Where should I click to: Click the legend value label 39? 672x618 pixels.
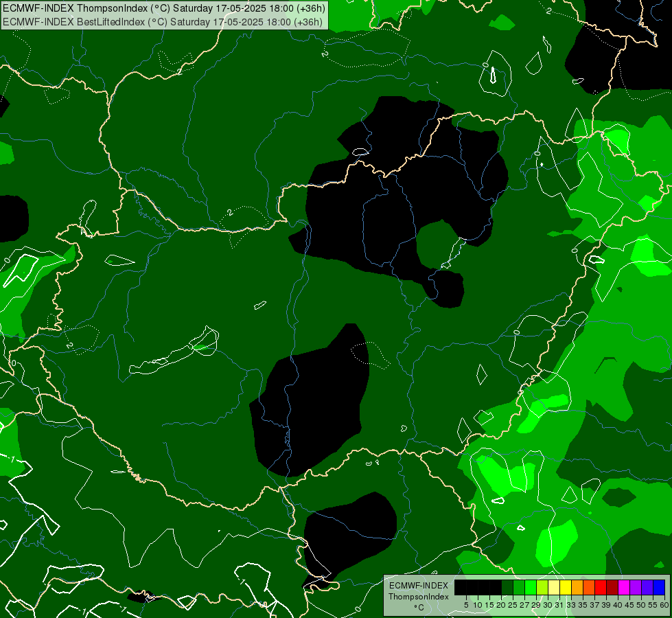pos(606,605)
